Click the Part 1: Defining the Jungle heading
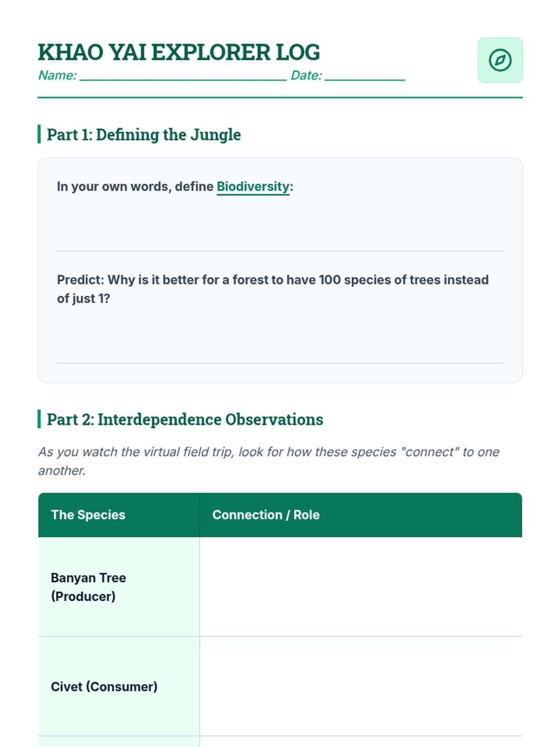560x747 pixels. click(144, 134)
